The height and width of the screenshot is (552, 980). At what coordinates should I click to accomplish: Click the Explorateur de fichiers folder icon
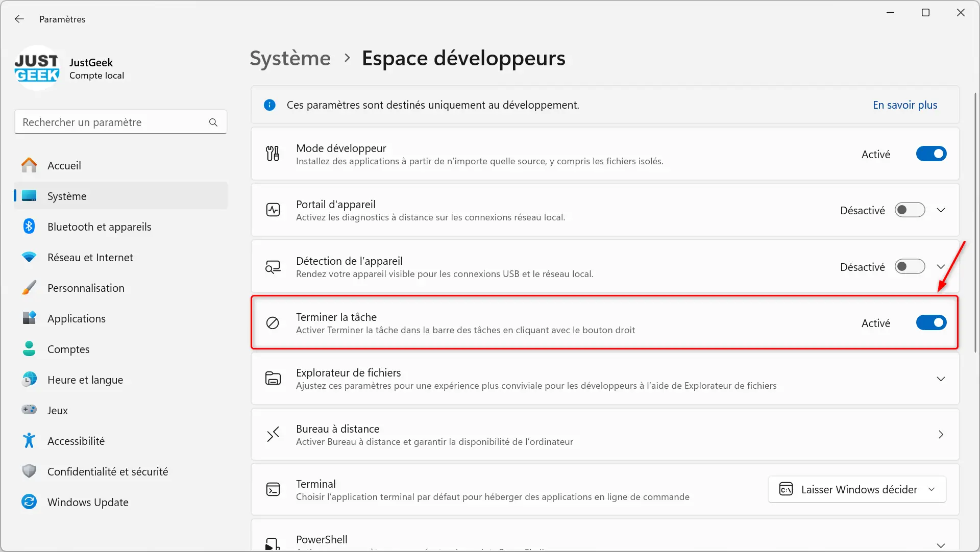273,379
